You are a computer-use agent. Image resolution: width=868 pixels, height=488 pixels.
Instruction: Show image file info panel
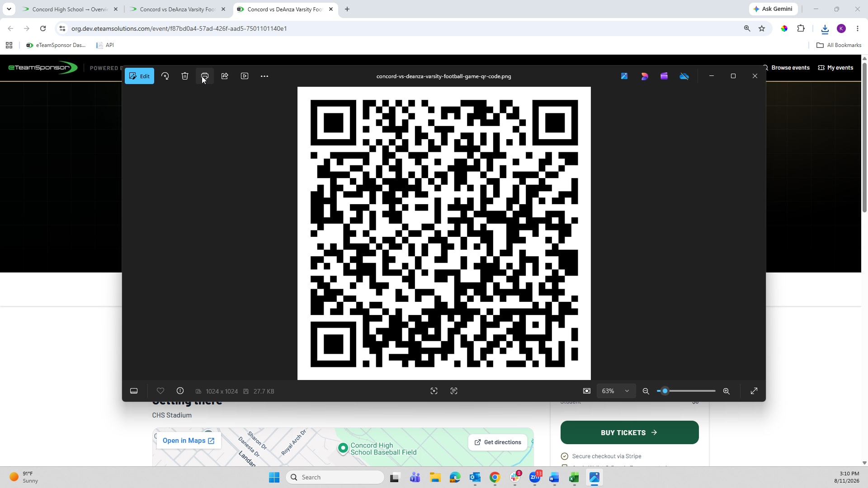(180, 391)
